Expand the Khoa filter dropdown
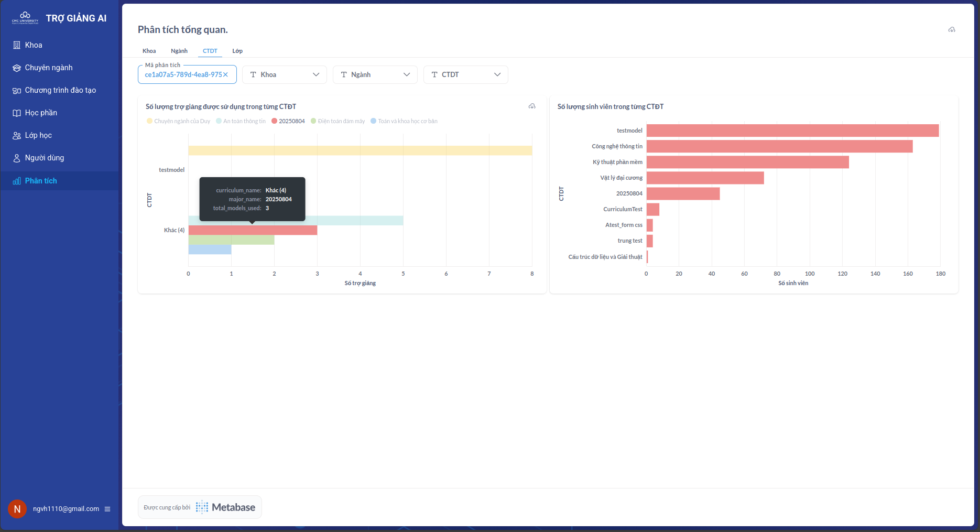 [284, 74]
